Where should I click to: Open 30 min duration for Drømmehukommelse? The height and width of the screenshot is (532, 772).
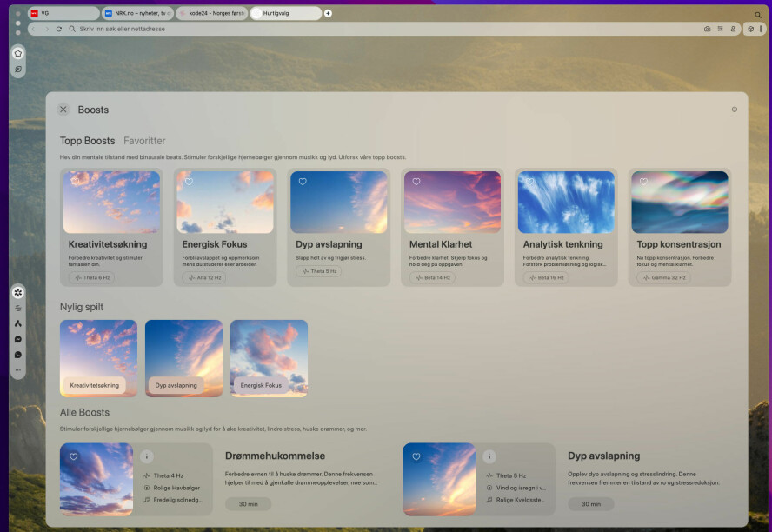coord(248,504)
